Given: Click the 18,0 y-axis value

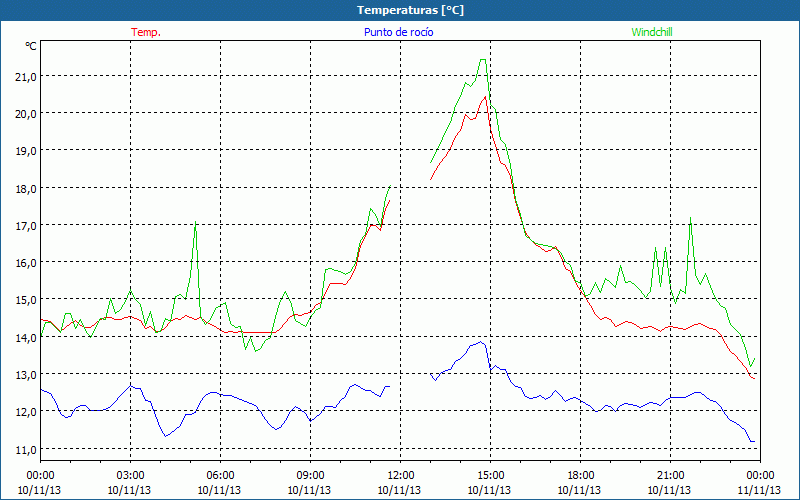Looking at the screenshot, I should (25, 188).
